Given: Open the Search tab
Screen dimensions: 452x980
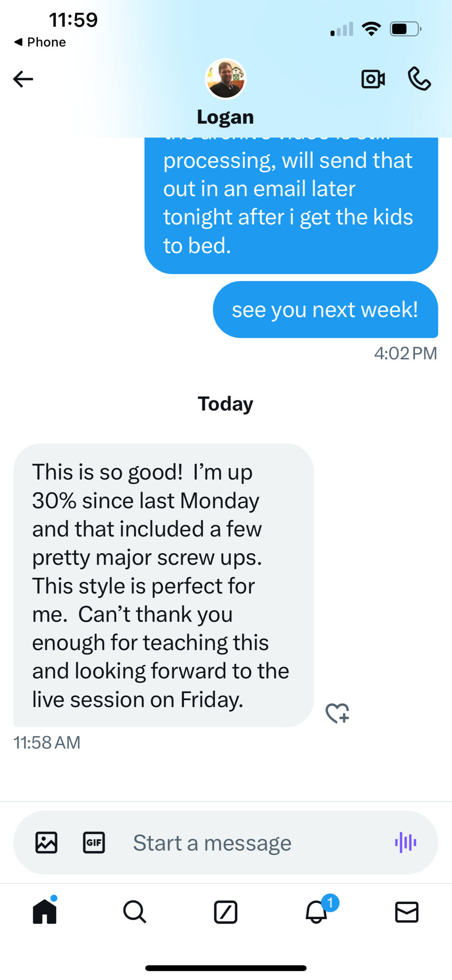Looking at the screenshot, I should [x=135, y=912].
